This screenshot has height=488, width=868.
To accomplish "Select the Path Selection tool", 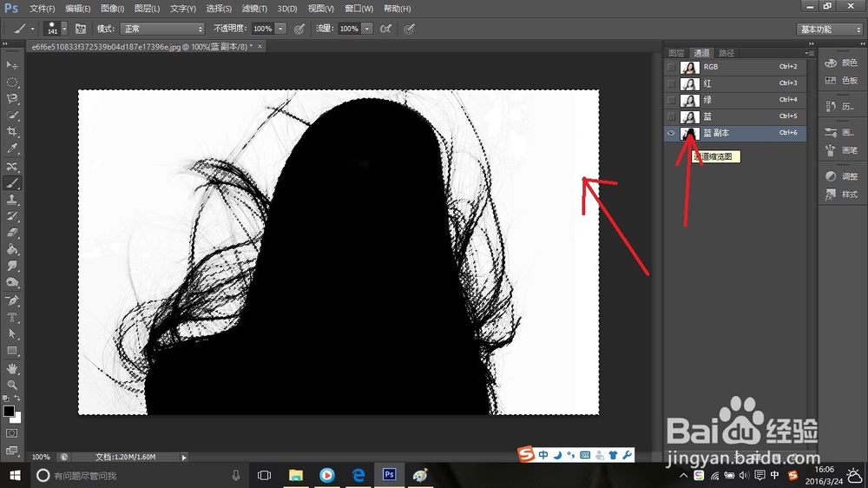I will tap(11, 334).
